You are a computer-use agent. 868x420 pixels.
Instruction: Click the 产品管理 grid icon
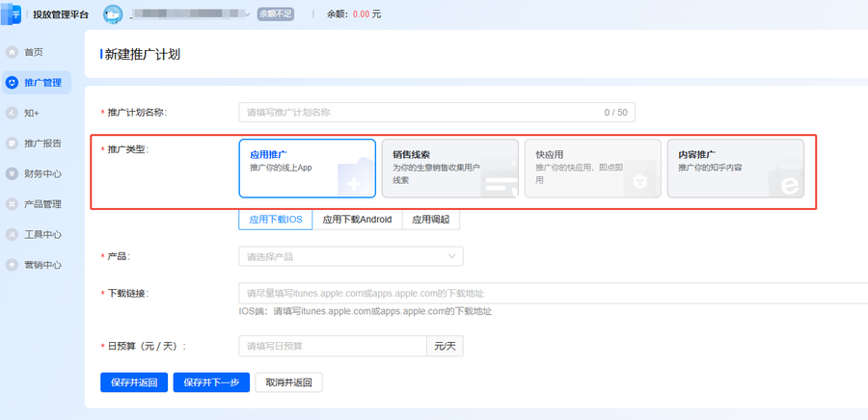pyautogui.click(x=12, y=204)
